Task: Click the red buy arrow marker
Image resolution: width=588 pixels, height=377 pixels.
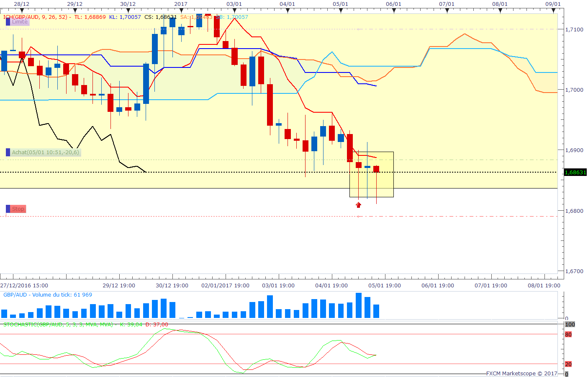Action: point(358,205)
